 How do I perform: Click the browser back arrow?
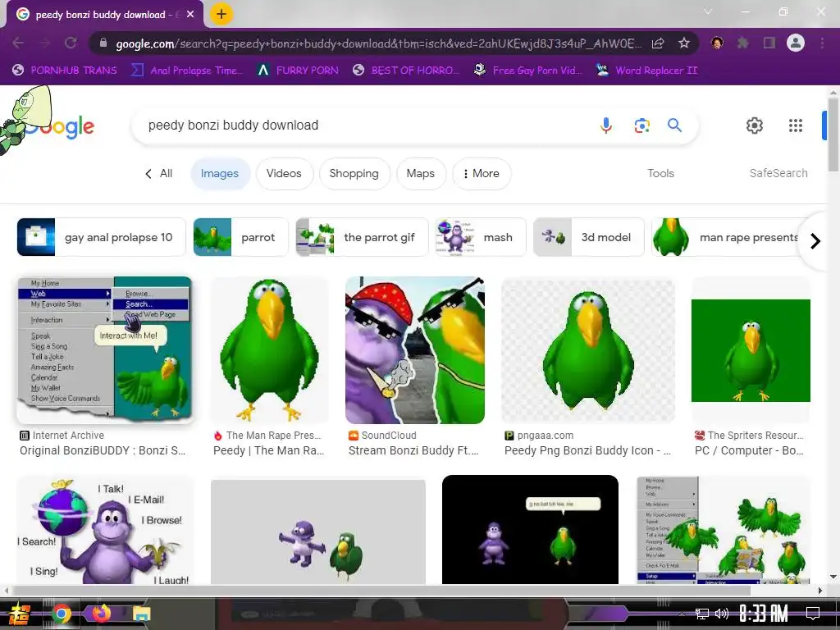coord(18,43)
